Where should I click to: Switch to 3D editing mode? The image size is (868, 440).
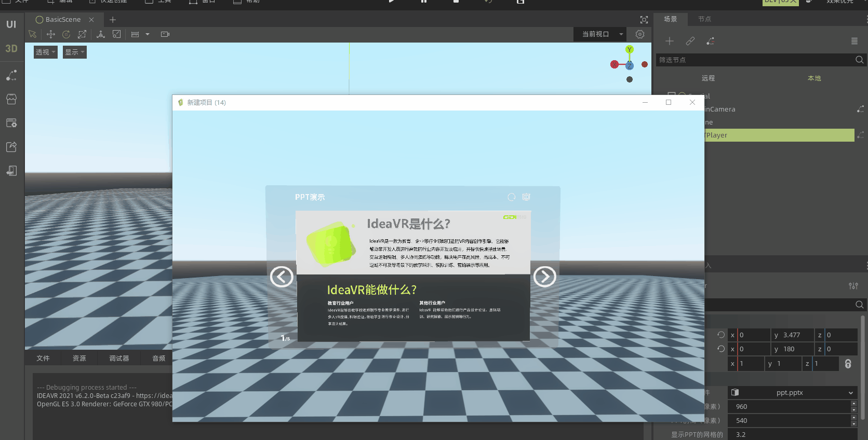[x=11, y=48]
